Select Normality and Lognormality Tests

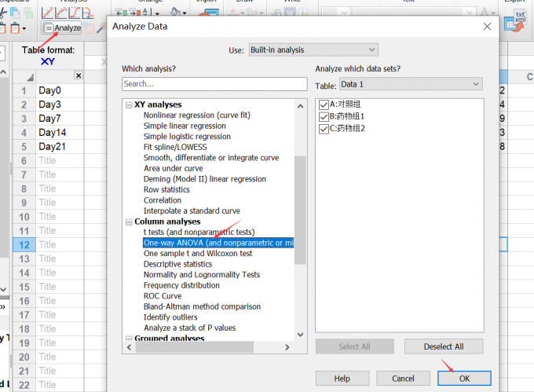(x=202, y=274)
